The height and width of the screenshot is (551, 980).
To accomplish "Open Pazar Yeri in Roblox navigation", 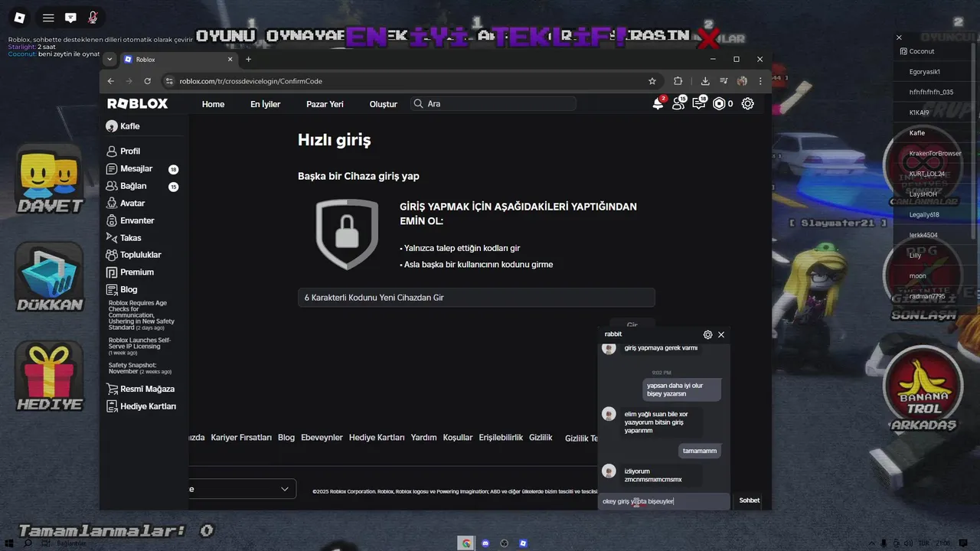I will 325,104.
